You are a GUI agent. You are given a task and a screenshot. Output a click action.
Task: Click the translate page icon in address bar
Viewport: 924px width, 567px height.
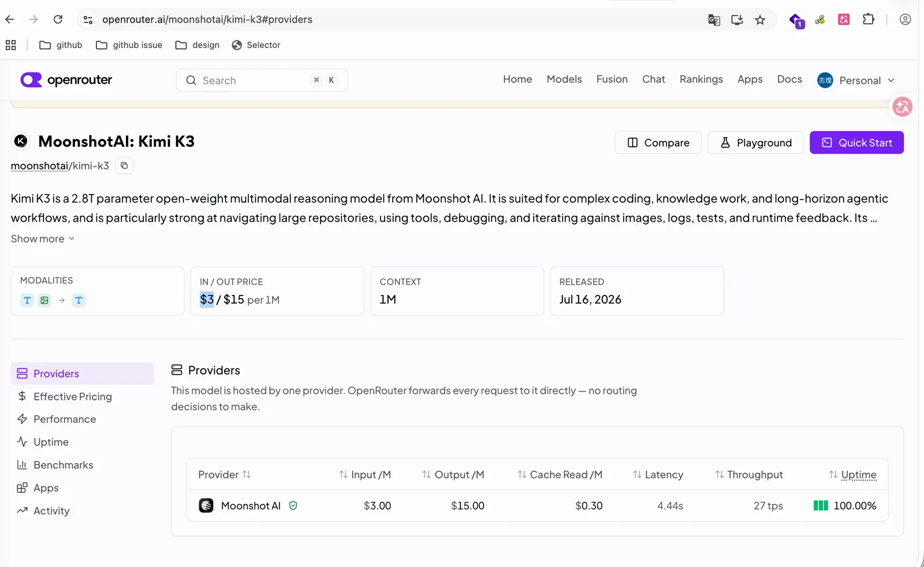tap(714, 20)
